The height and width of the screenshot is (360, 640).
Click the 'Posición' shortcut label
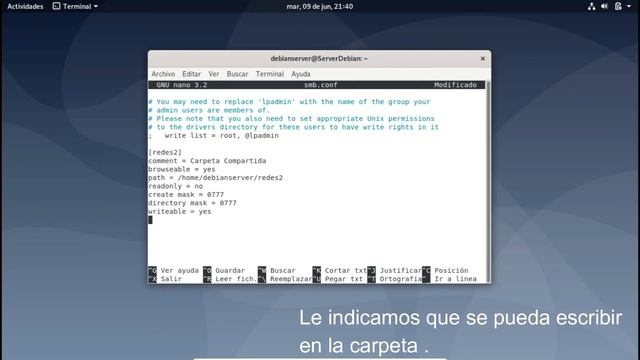tap(451, 271)
